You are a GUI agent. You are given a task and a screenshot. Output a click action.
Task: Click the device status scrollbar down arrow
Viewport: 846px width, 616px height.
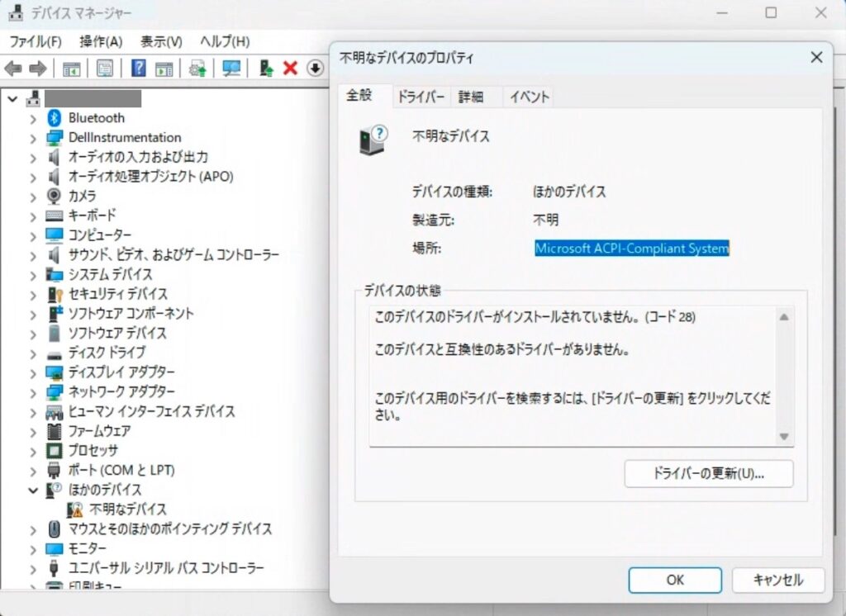[x=784, y=437]
